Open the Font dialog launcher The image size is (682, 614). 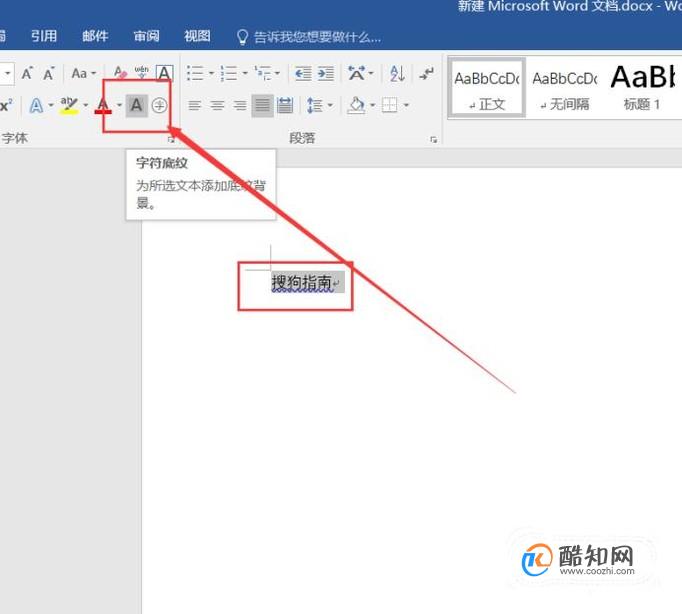171,140
